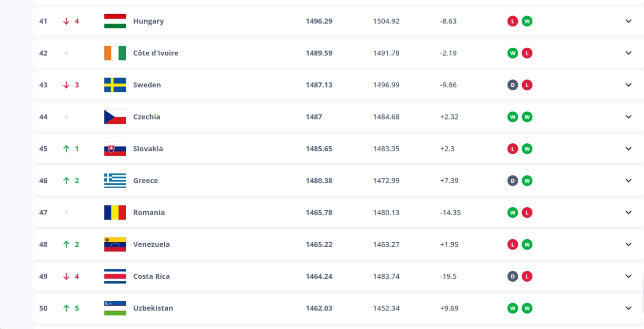Click the Côte d'Ivoire flag icon

pyautogui.click(x=115, y=53)
